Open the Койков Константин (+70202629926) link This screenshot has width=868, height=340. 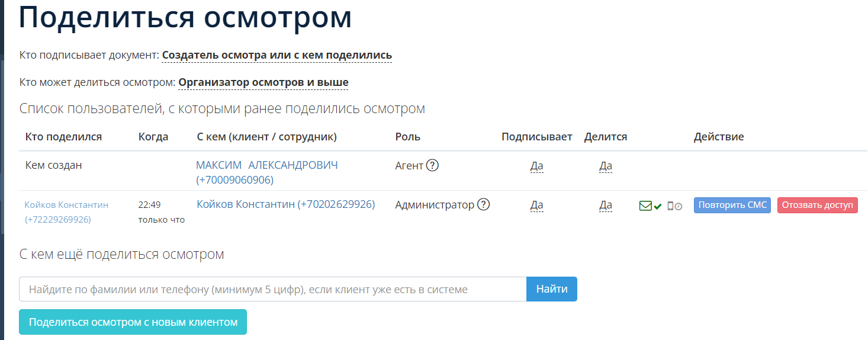pos(285,204)
